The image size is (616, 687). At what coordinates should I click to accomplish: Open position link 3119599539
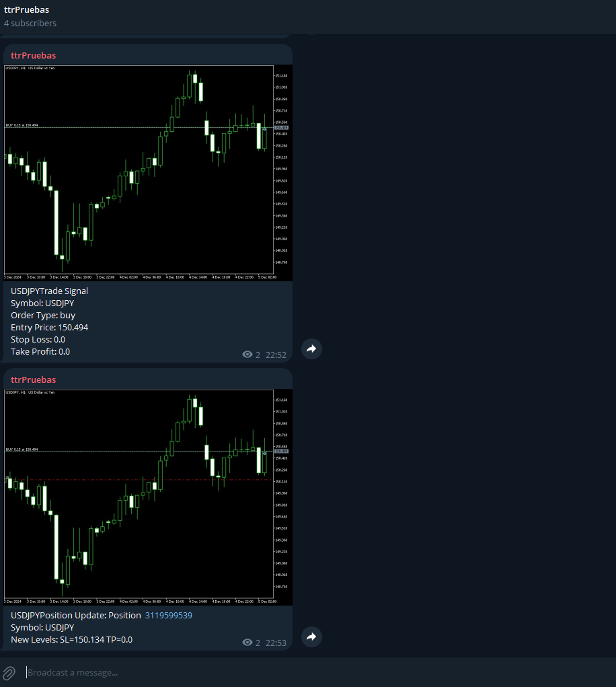169,615
